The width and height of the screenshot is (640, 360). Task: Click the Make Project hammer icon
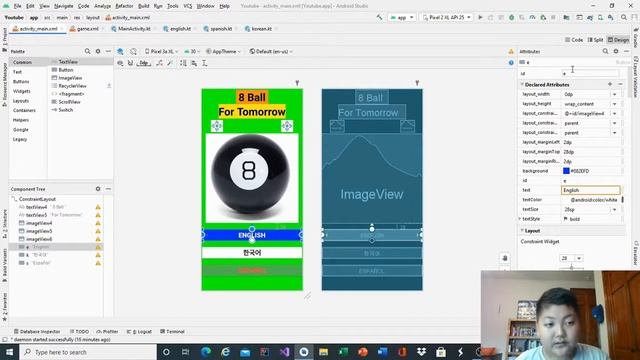coord(379,18)
